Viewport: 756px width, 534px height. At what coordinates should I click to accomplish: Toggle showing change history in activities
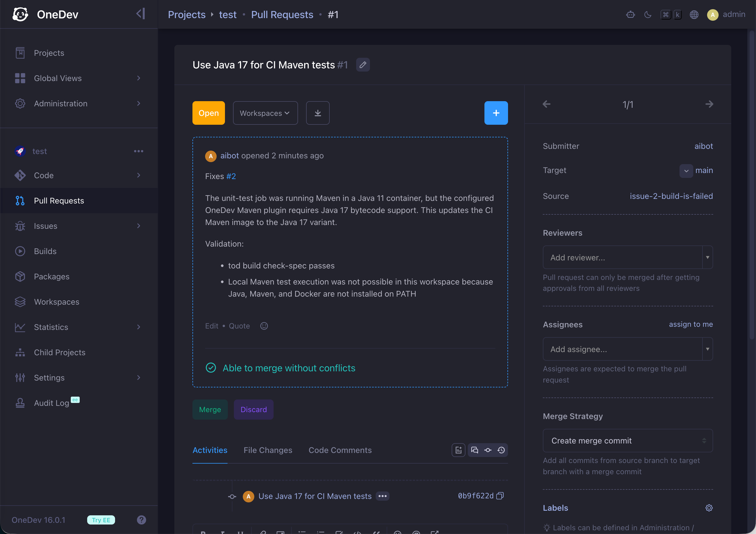501,450
